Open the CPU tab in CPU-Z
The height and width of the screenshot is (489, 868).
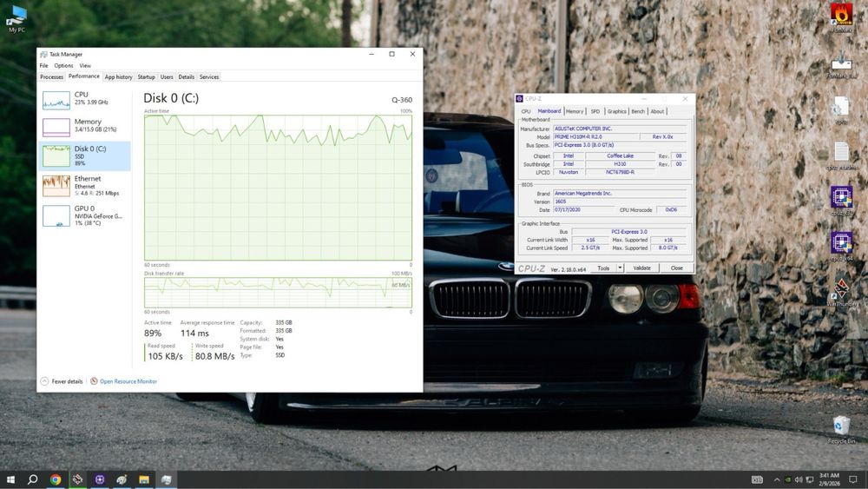coord(525,111)
